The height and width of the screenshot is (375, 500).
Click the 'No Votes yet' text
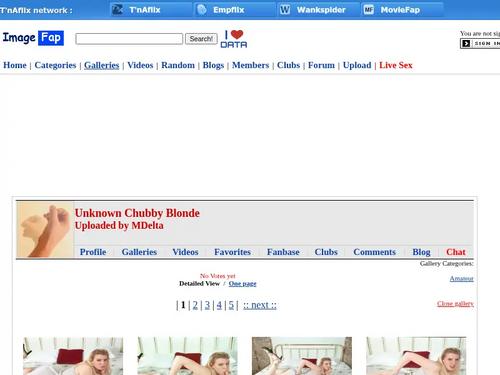click(x=218, y=276)
